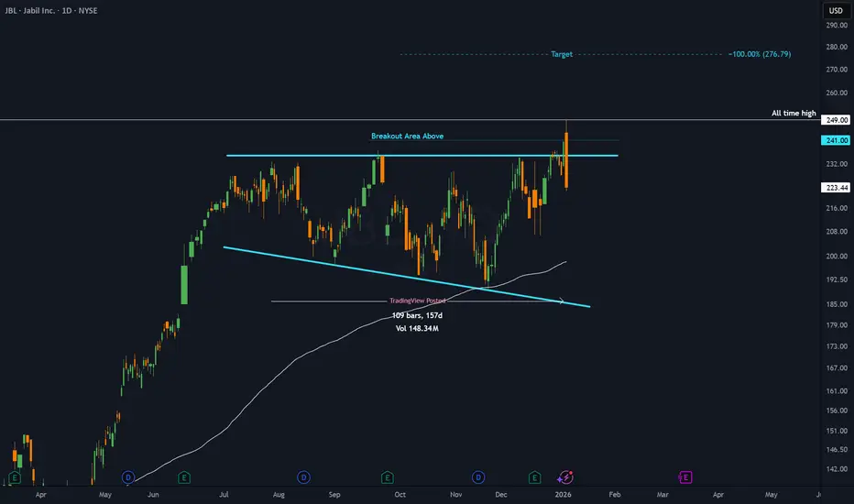Click the lightning latest-news icon near 2026
This screenshot has height=504, width=854.
pos(565,477)
